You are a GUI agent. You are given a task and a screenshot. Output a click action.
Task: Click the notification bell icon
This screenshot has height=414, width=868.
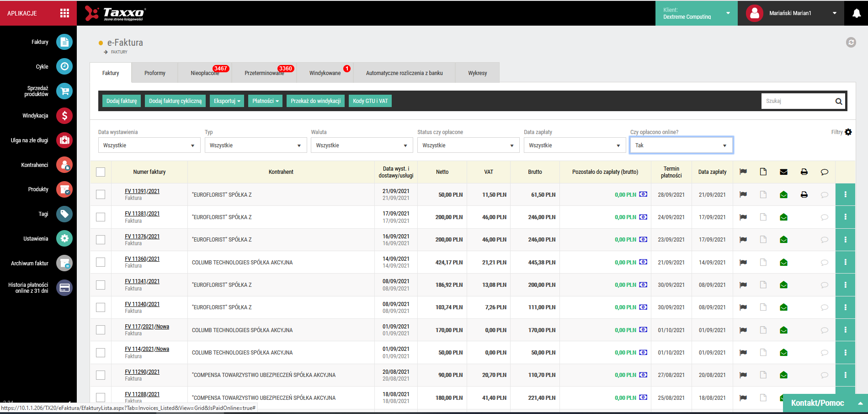click(x=857, y=13)
